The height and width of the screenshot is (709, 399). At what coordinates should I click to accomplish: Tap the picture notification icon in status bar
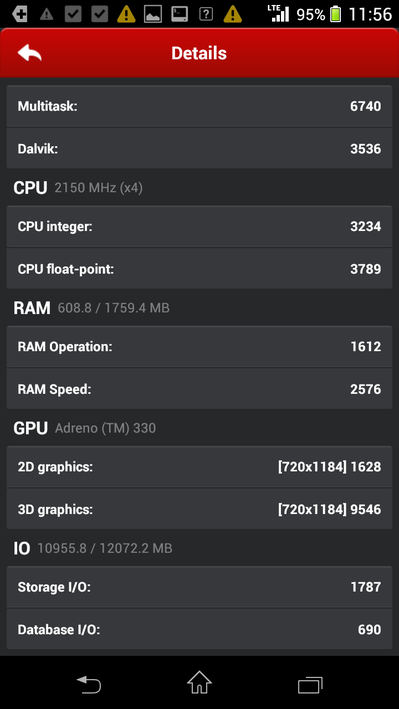[x=153, y=14]
